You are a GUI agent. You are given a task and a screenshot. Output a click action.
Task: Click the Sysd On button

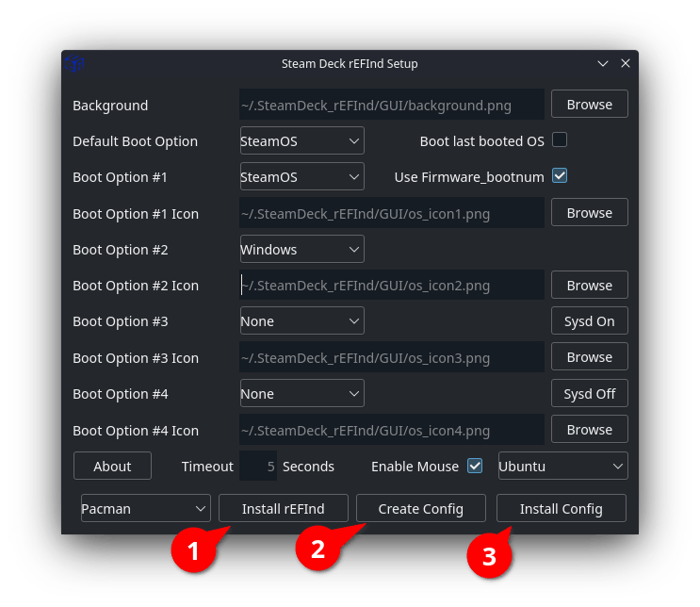tap(590, 321)
